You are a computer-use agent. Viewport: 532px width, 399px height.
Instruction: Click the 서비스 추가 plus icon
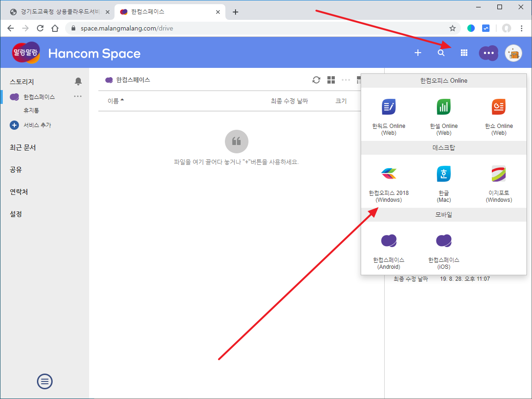14,125
